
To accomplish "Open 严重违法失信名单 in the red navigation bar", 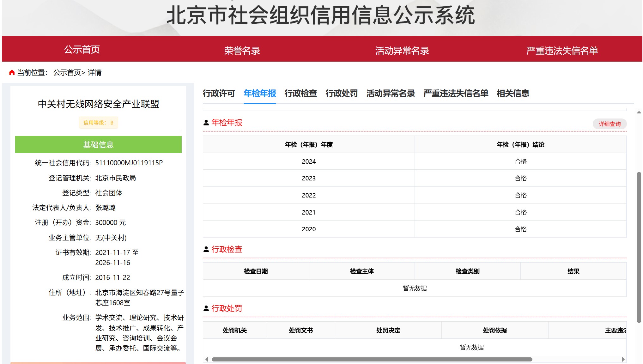I will coord(562,51).
